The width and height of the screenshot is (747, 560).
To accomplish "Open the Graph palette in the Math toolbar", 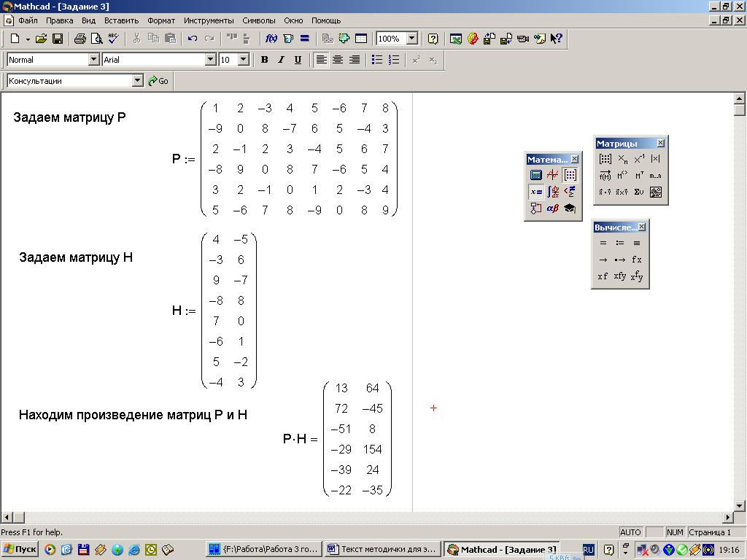I will pyautogui.click(x=553, y=175).
